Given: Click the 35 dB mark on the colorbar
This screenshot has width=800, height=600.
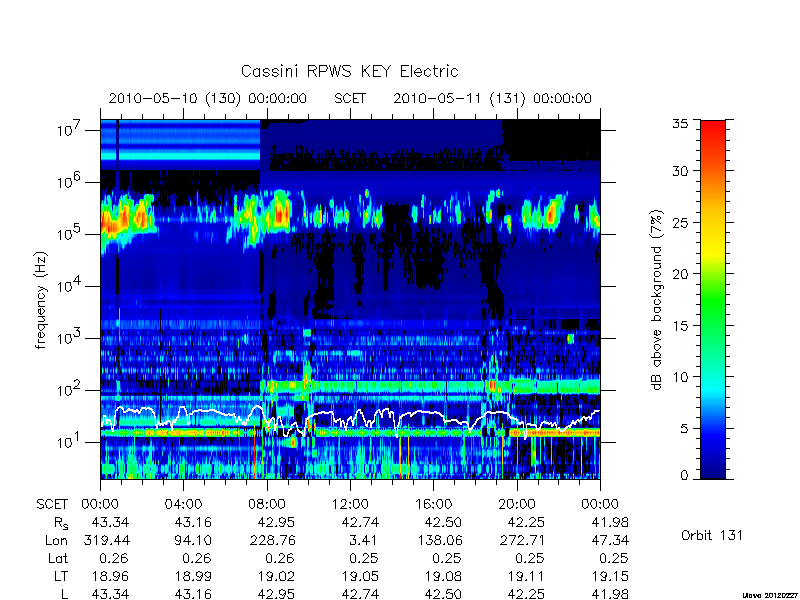Looking at the screenshot, I should [x=683, y=124].
